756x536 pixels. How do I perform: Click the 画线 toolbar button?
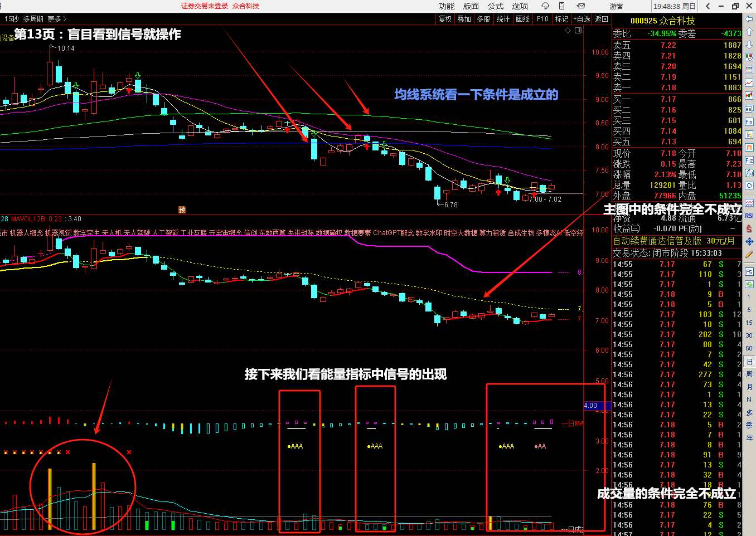pyautogui.click(x=523, y=19)
